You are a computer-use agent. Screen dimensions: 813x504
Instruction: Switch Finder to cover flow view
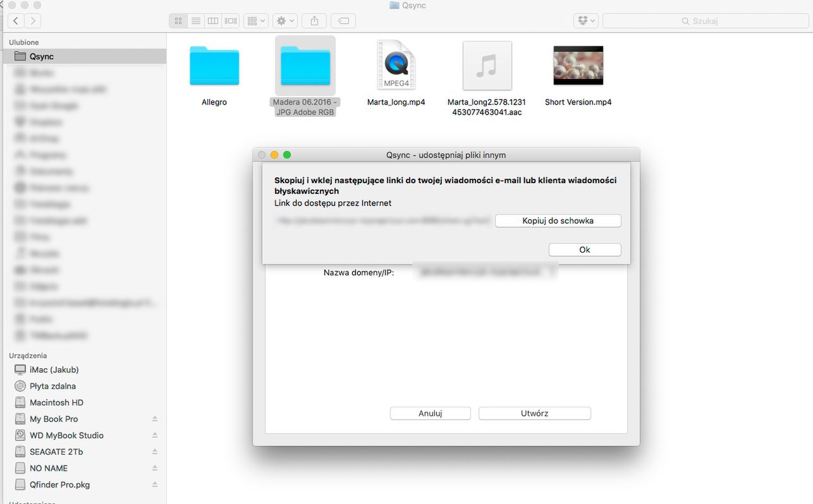(x=231, y=21)
